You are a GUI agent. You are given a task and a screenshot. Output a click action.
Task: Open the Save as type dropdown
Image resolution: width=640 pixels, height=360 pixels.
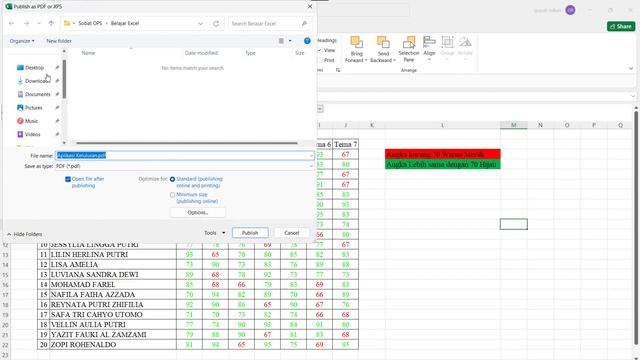311,166
